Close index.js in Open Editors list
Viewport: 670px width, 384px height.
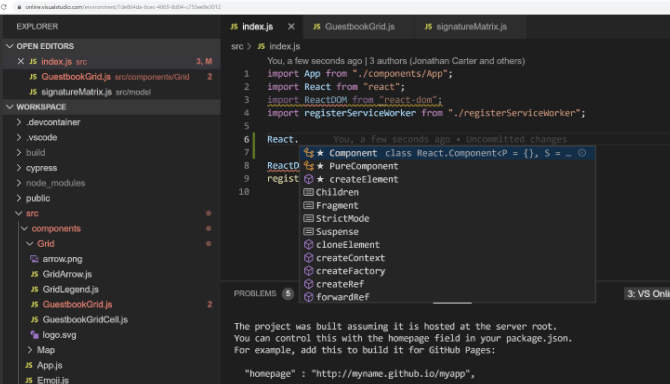click(x=21, y=62)
